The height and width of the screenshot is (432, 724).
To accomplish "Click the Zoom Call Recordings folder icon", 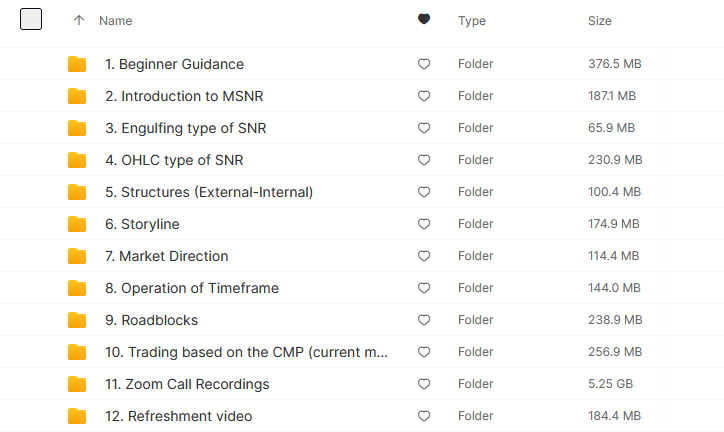I will pos(77,384).
